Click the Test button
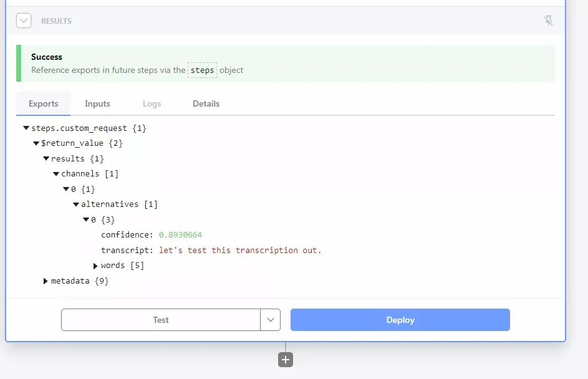588x379 pixels. pyautogui.click(x=161, y=320)
